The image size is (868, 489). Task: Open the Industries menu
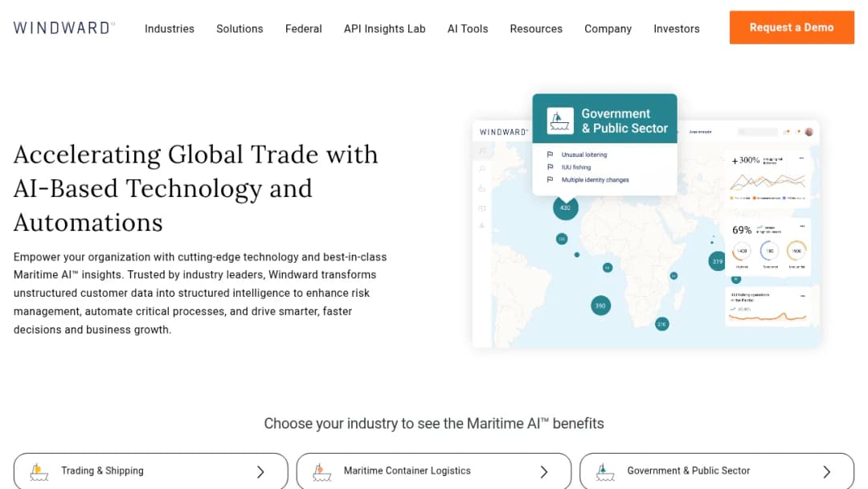[x=170, y=29]
